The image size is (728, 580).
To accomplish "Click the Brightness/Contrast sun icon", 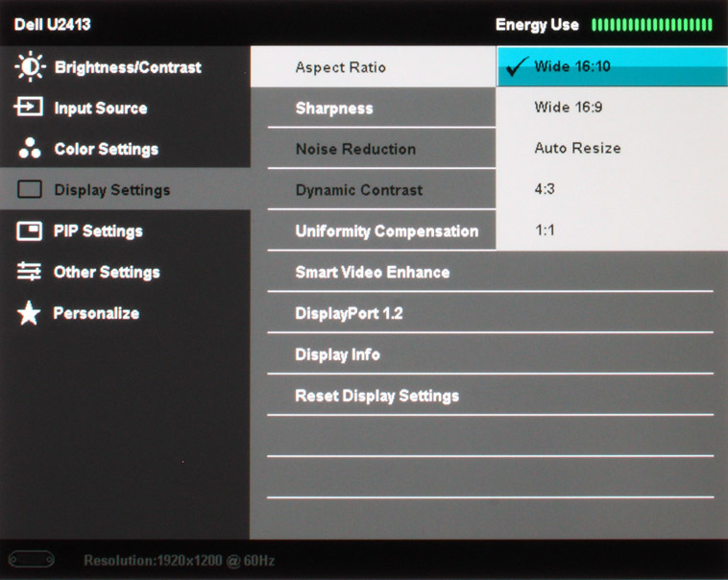I will pyautogui.click(x=30, y=67).
